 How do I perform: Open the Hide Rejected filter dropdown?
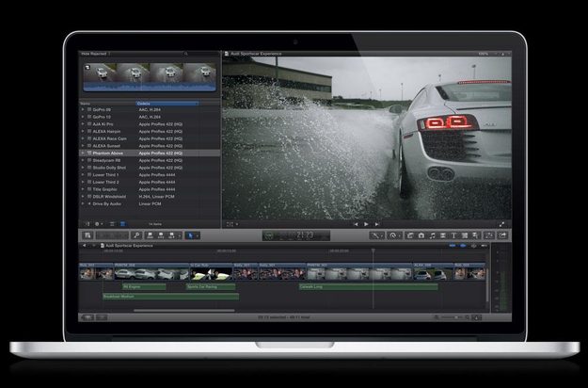(x=95, y=54)
